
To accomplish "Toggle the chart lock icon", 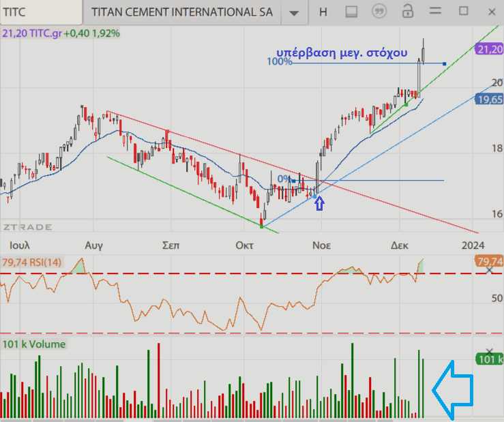I will tap(408, 12).
